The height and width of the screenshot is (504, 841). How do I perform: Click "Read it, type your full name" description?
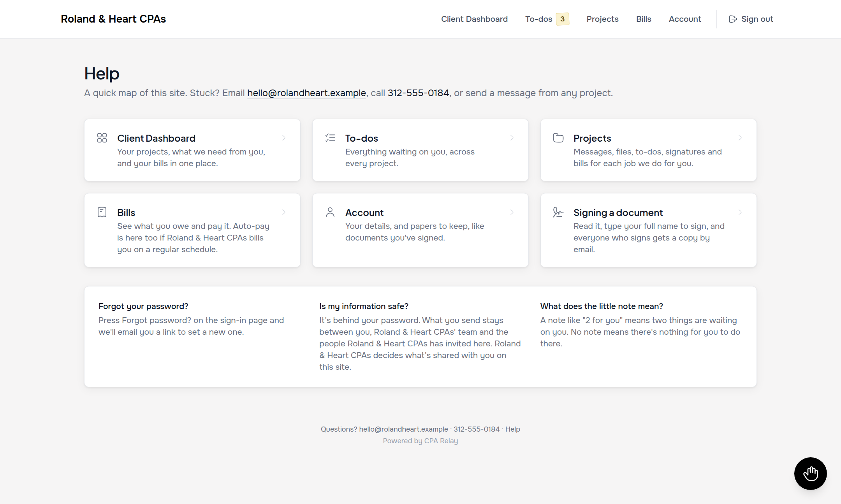click(649, 238)
